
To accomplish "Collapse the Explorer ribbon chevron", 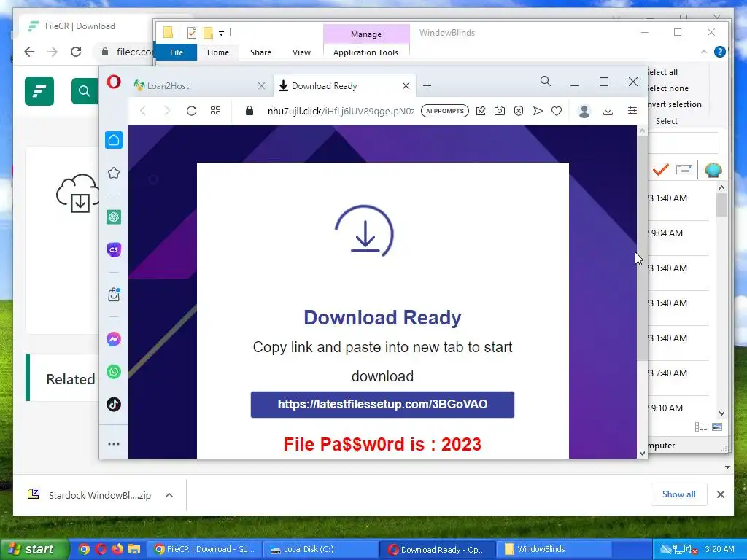I will [704, 52].
